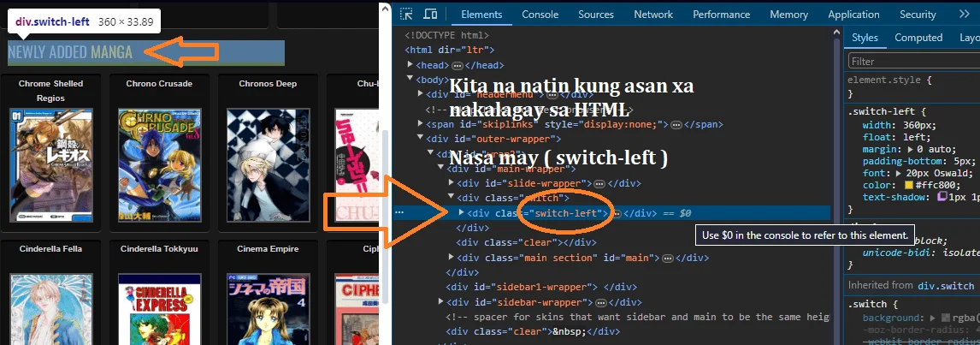
Task: Open the #ffc800 color swatch picker
Action: click(909, 185)
